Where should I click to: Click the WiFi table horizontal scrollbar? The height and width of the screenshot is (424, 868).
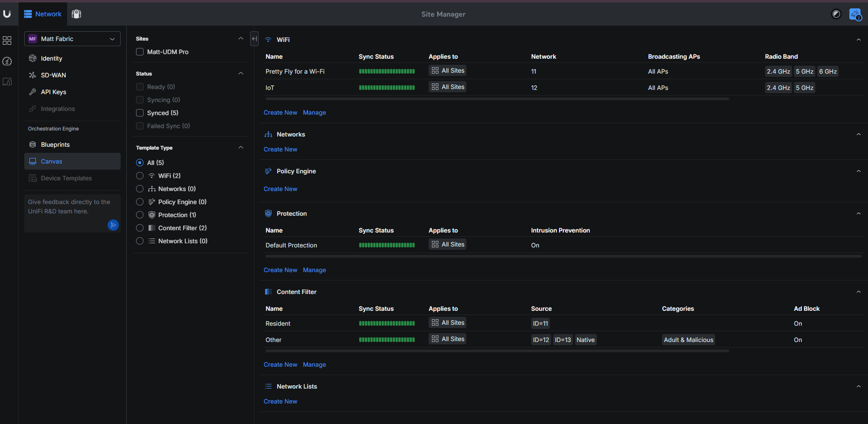pyautogui.click(x=497, y=99)
